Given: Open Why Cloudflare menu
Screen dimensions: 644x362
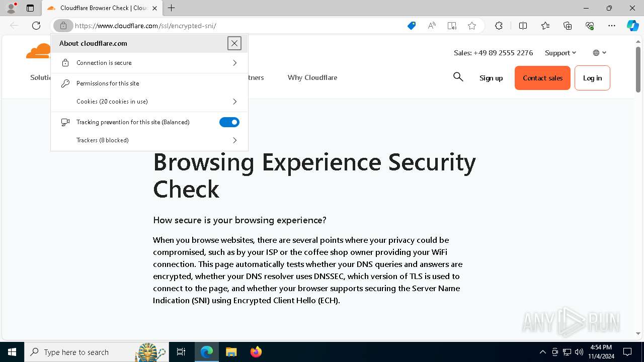Looking at the screenshot, I should coord(312,77).
